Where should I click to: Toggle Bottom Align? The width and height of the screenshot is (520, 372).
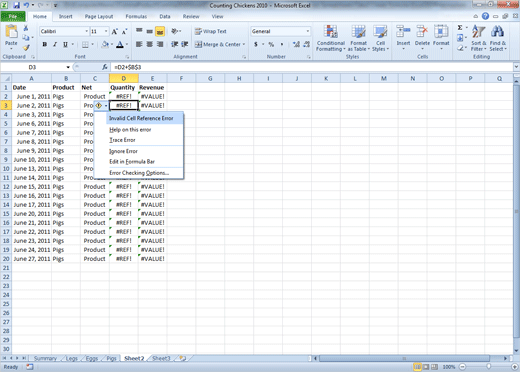(160, 31)
